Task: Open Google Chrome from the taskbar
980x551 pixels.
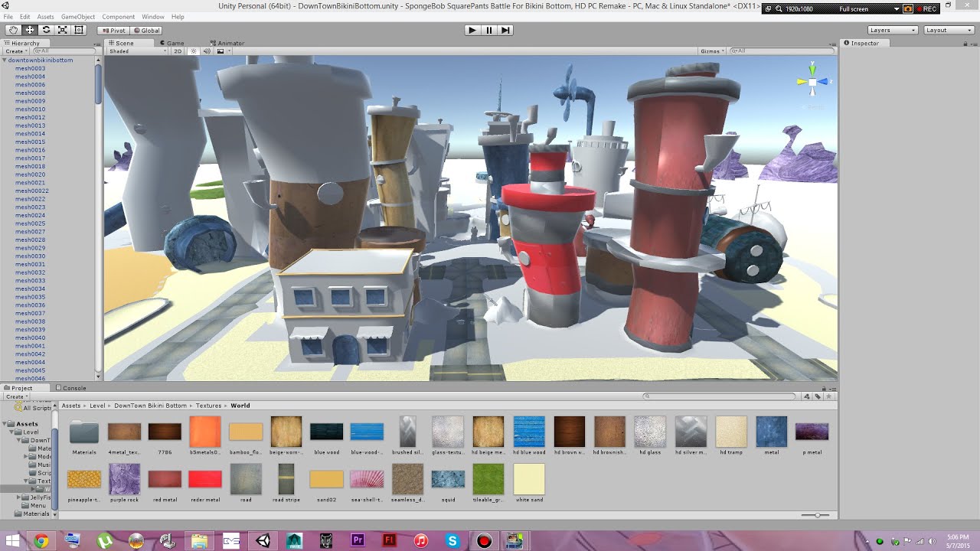Action: (x=41, y=541)
